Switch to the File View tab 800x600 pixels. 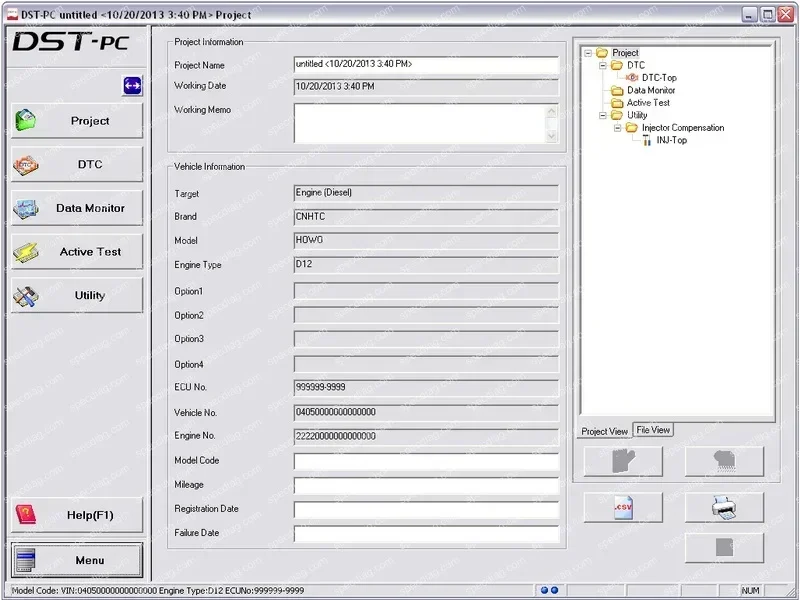pyautogui.click(x=653, y=430)
